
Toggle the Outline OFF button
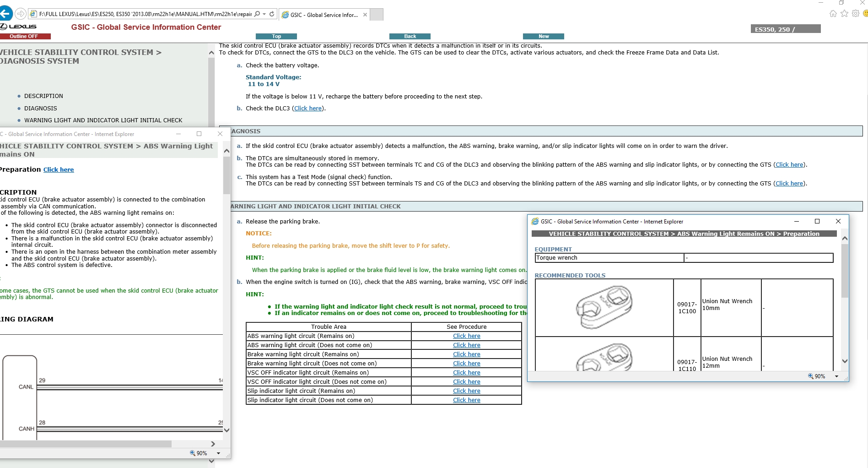pos(25,36)
